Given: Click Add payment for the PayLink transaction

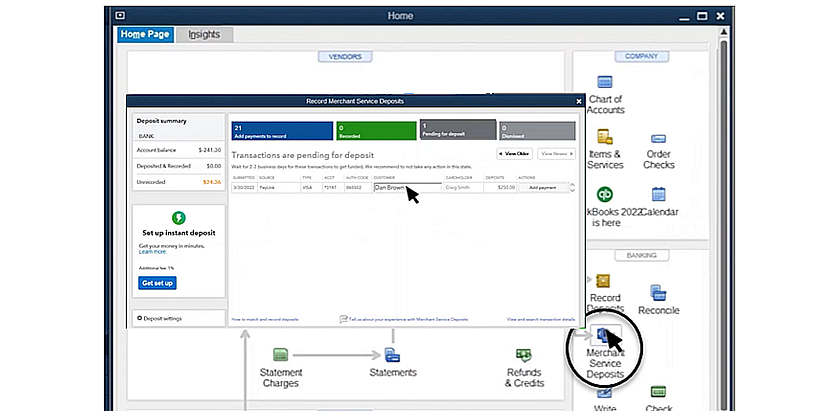Looking at the screenshot, I should click(544, 187).
